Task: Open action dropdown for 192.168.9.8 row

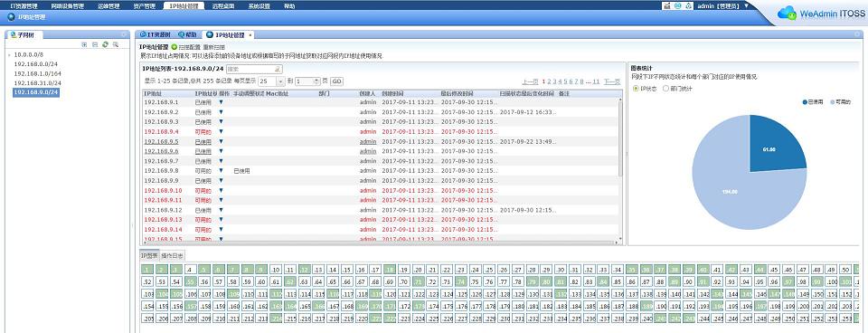Action: pos(221,171)
